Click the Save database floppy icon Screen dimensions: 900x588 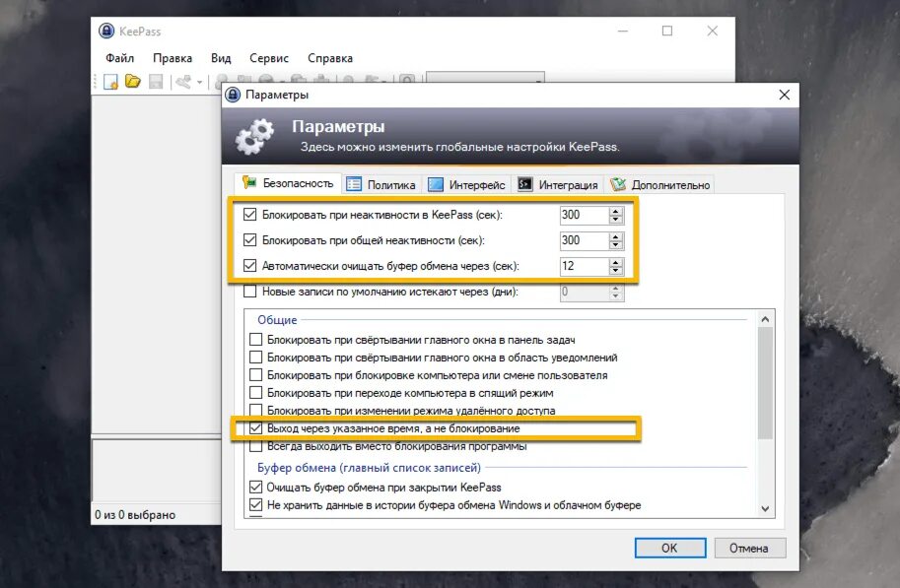(156, 82)
